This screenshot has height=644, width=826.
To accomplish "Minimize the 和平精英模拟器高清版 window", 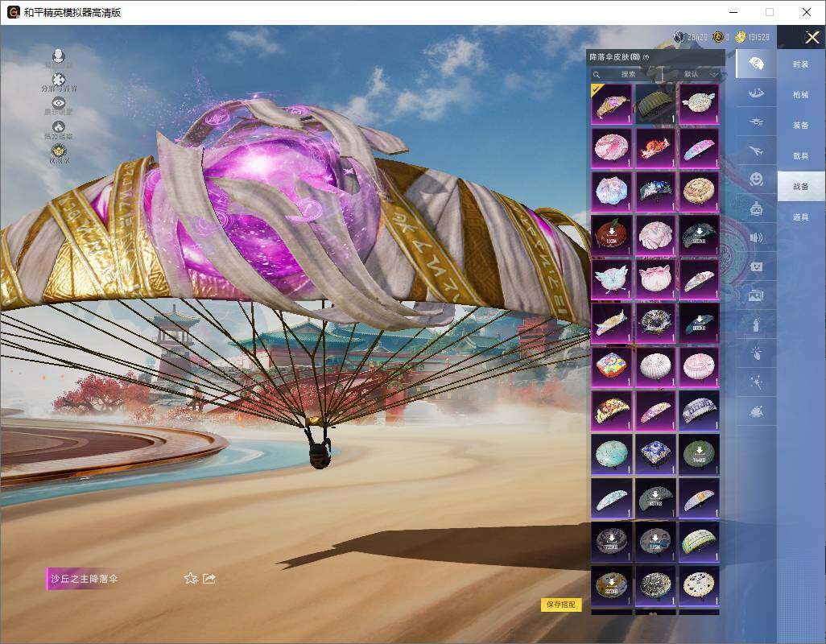I will click(x=733, y=12).
